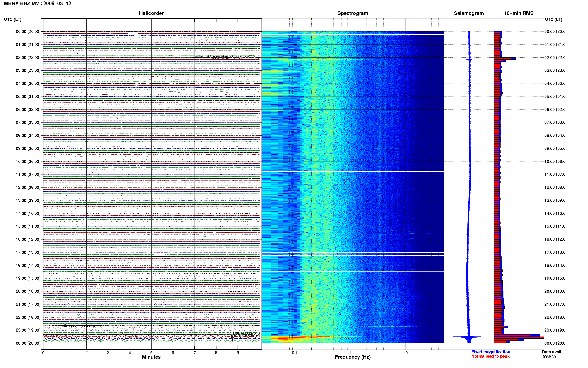The width and height of the screenshot is (588, 368).
Task: Click the left 'UTC (LT)' axis label
Action: coord(13,19)
